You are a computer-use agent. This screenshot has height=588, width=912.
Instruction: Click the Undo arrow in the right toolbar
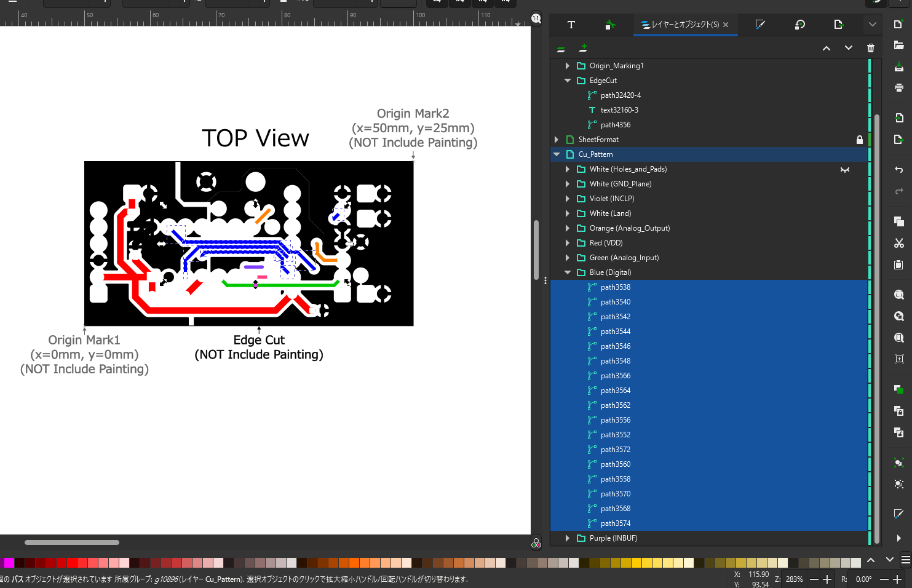[x=898, y=169]
